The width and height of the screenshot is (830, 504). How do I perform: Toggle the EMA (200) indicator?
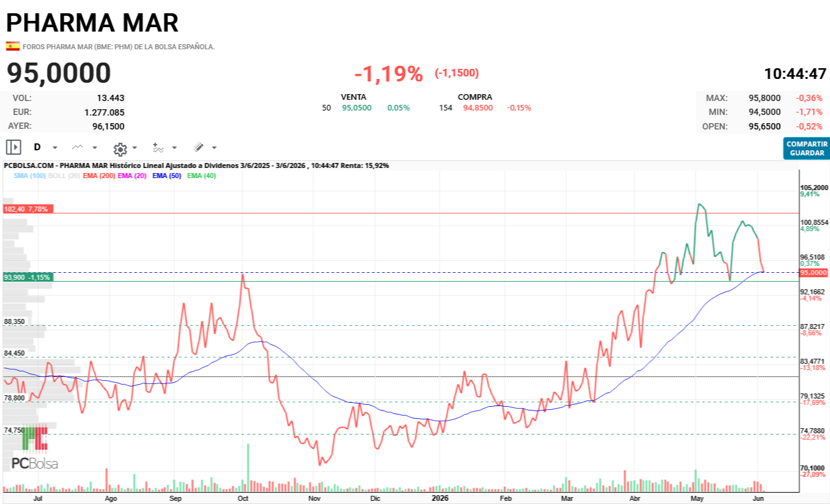coord(99,176)
